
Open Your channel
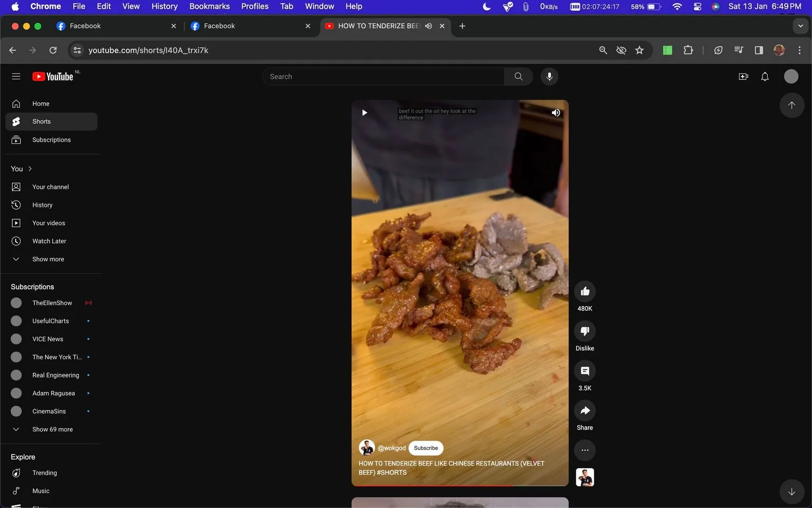[51, 187]
